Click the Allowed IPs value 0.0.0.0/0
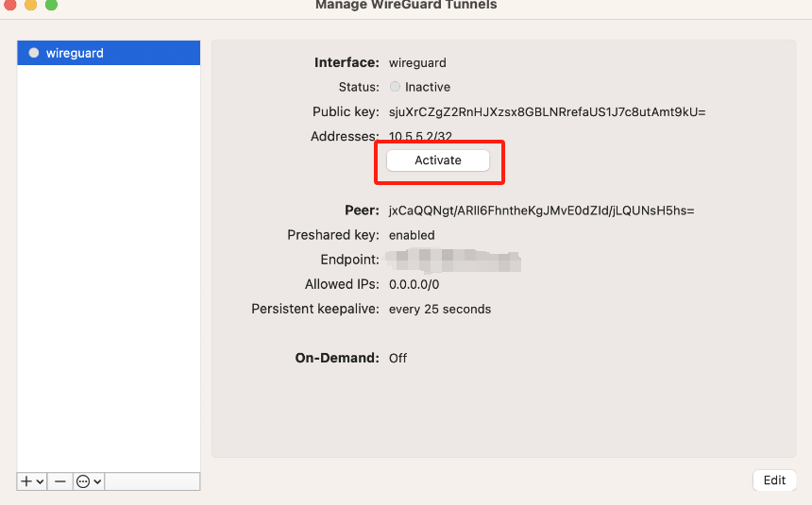 pyautogui.click(x=414, y=284)
